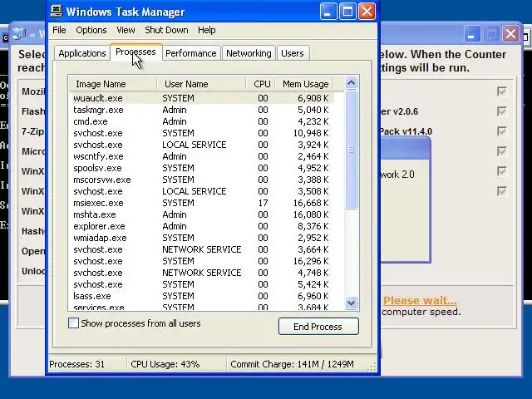Click the Processes: 31 status panel

[x=86, y=364]
